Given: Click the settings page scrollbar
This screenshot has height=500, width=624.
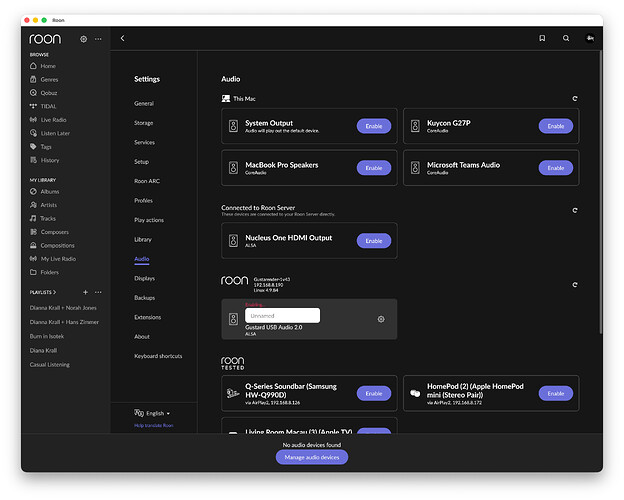Looking at the screenshot, I should (x=600, y=191).
